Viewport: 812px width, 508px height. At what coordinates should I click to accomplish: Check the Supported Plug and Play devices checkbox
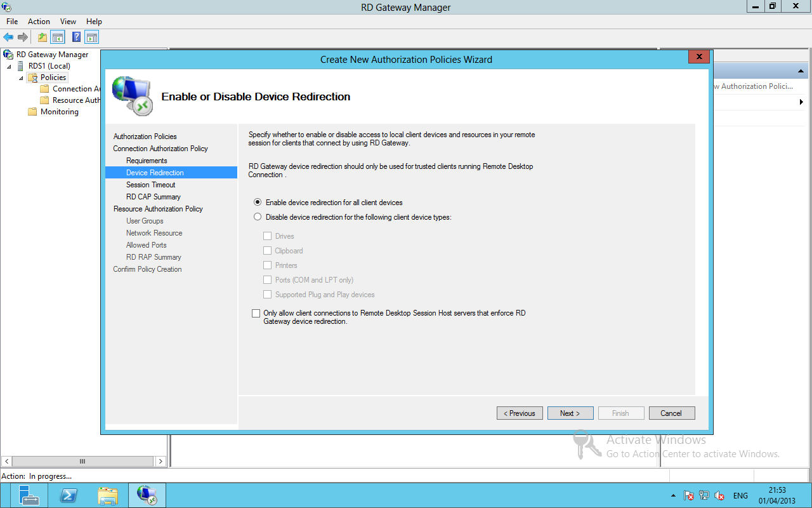point(268,295)
